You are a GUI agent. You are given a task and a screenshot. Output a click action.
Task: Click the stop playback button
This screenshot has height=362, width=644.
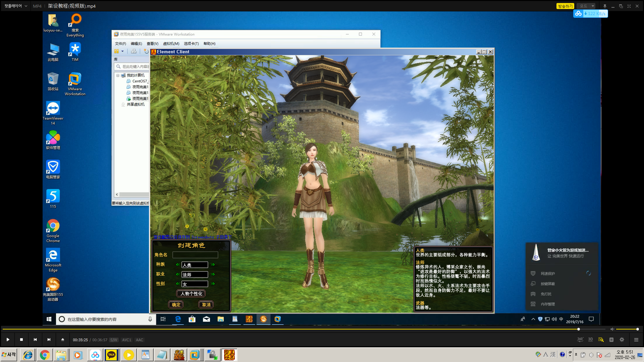pyautogui.click(x=21, y=340)
